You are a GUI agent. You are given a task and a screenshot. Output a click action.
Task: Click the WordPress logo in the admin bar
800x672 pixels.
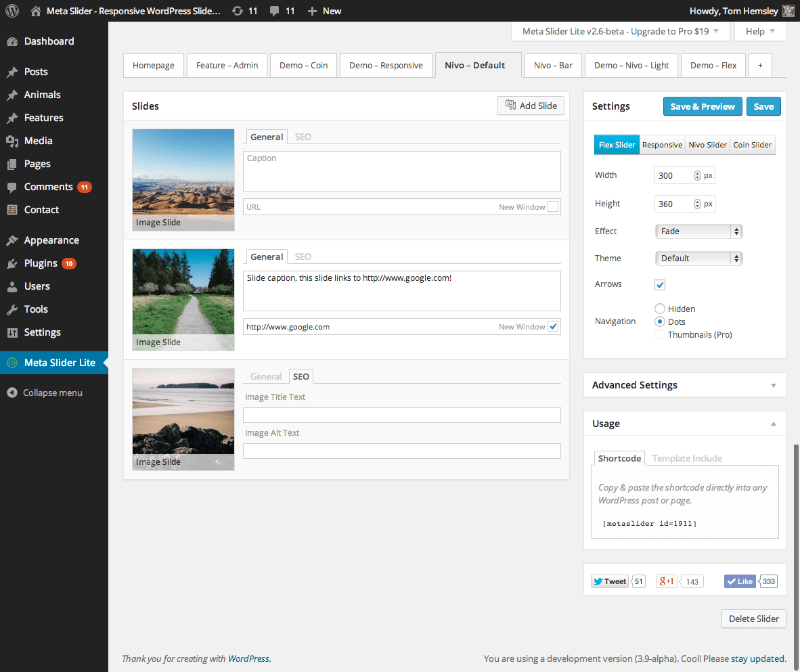coord(12,11)
